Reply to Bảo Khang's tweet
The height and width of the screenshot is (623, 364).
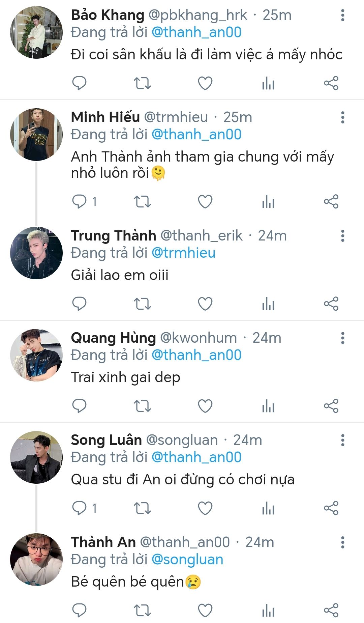coord(80,83)
